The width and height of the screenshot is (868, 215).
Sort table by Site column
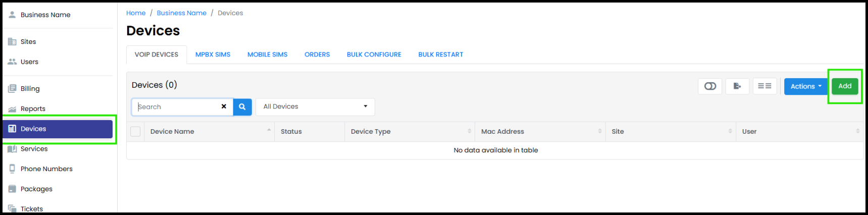click(x=671, y=131)
